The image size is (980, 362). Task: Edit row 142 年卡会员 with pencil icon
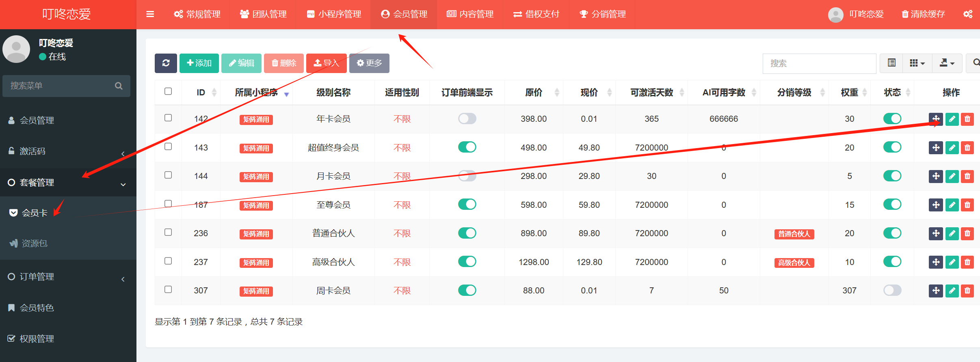[952, 119]
